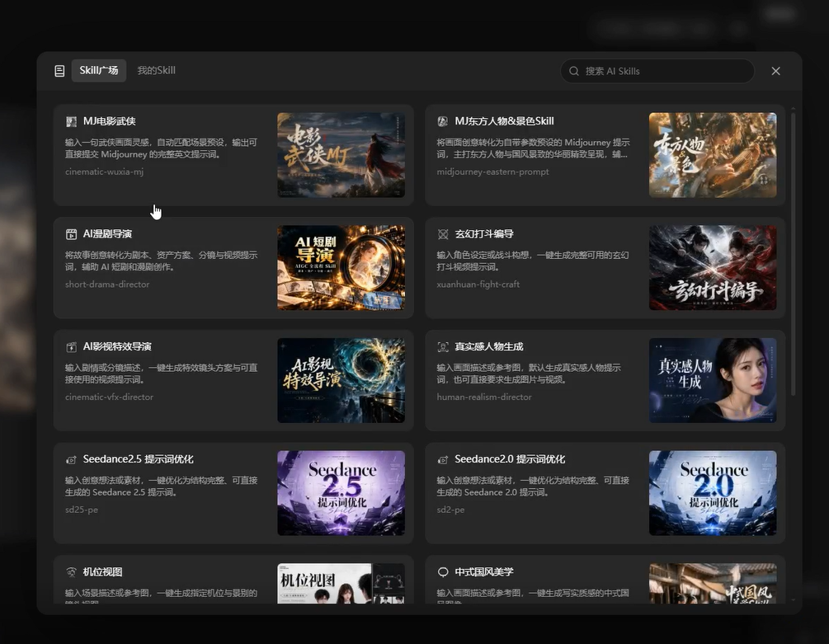Select the AI短剧导演 cover thumbnail
Image resolution: width=829 pixels, height=644 pixels.
(341, 267)
